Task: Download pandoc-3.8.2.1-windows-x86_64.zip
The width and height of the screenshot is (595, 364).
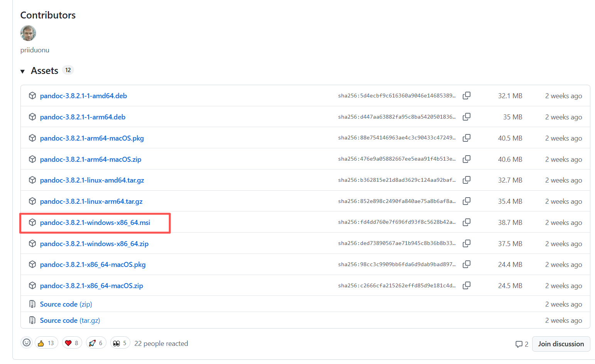Action: click(94, 244)
